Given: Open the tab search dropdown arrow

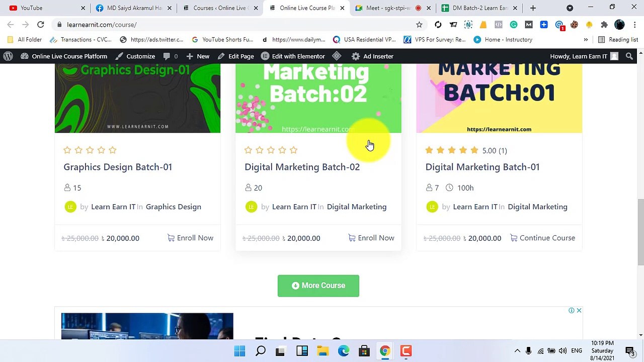Looking at the screenshot, I should point(570,8).
